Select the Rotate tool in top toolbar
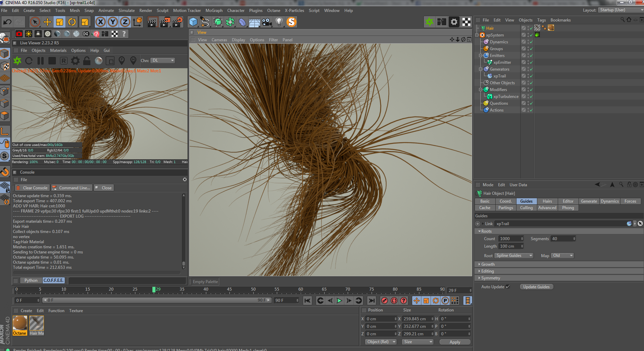Image resolution: width=644 pixels, height=351 pixels. coord(72,22)
